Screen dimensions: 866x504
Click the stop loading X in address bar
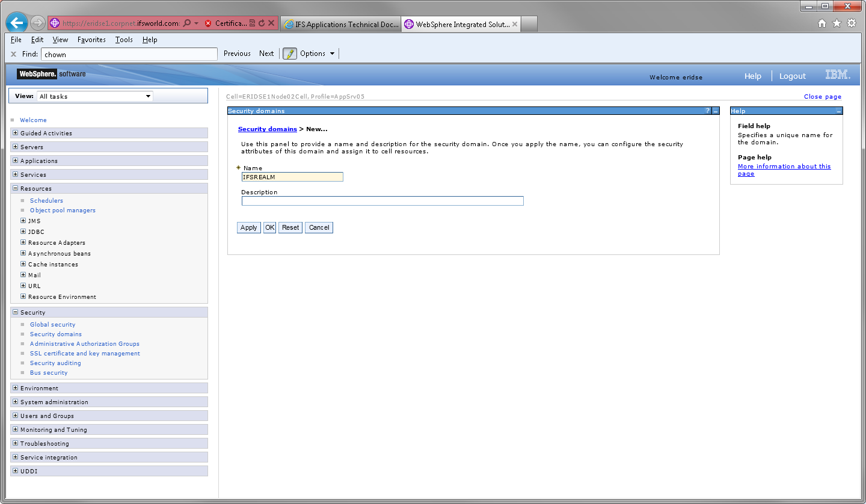click(271, 23)
